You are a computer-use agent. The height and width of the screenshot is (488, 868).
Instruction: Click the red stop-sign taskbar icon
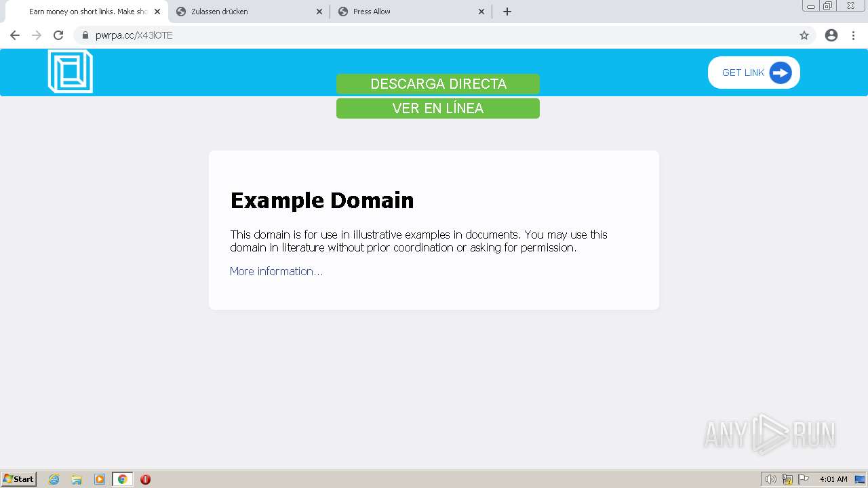[x=145, y=479]
